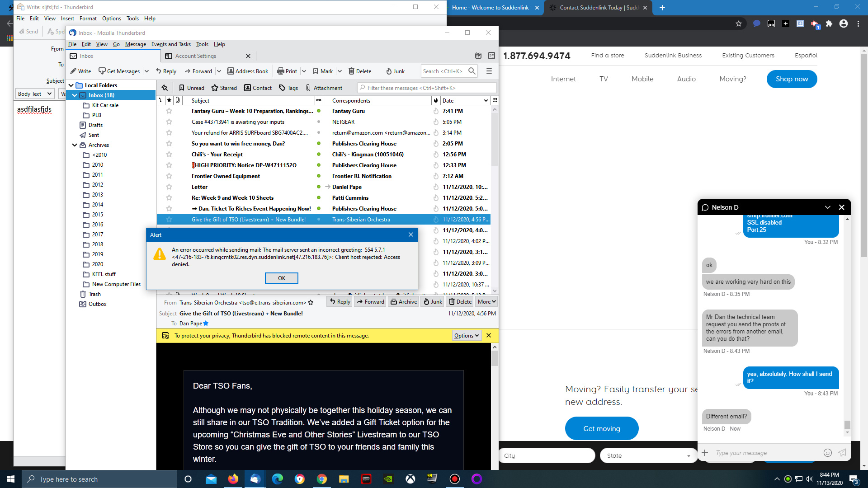
Task: Open the Message menu in Thunderbird Inbox
Action: [x=136, y=44]
